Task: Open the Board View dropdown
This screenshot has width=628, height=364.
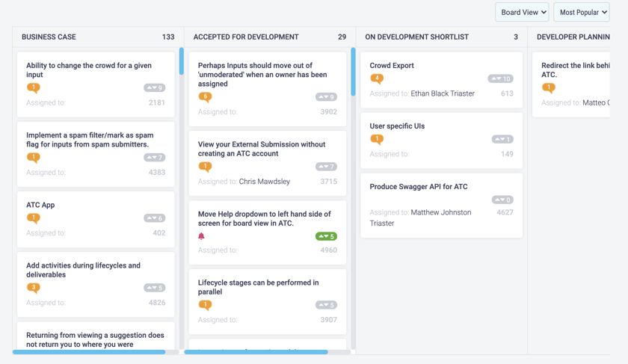Action: 522,13
